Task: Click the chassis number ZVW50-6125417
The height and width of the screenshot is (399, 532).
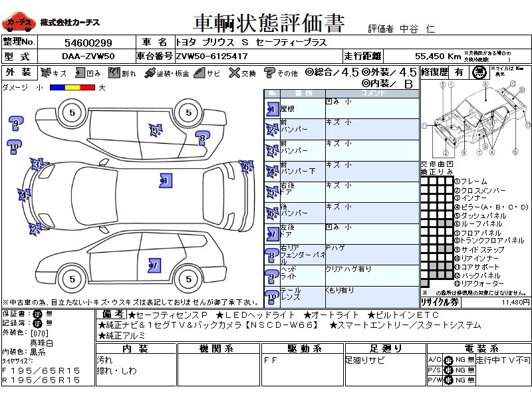Action: (x=211, y=57)
